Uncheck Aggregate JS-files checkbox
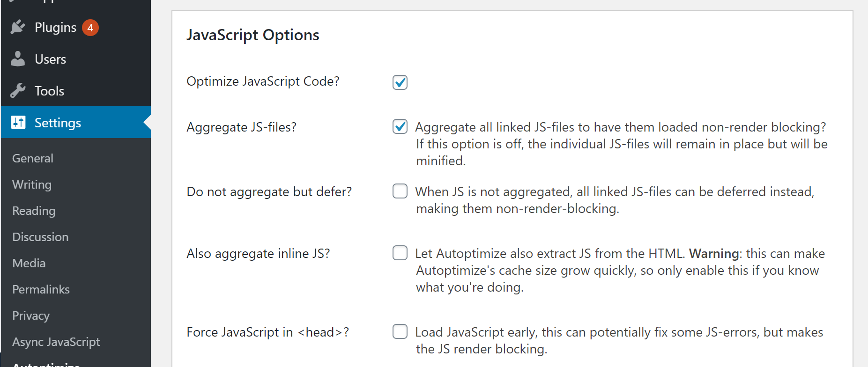 click(x=400, y=126)
